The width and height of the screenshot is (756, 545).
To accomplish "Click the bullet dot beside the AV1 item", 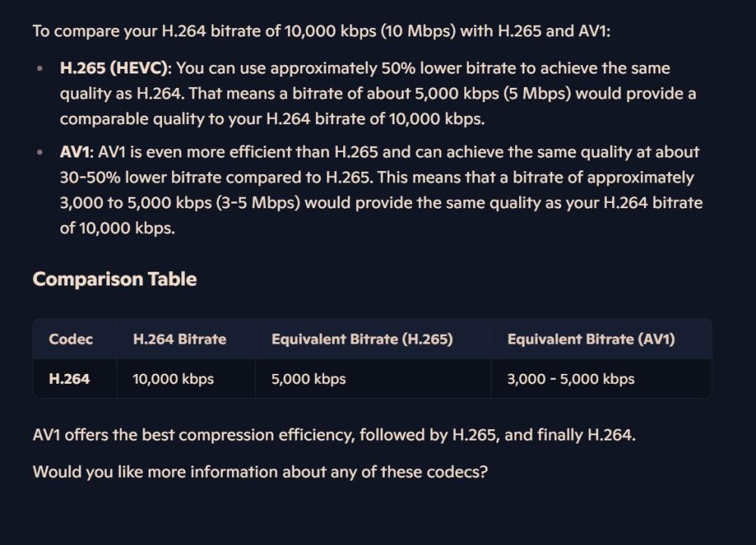I will [x=39, y=152].
